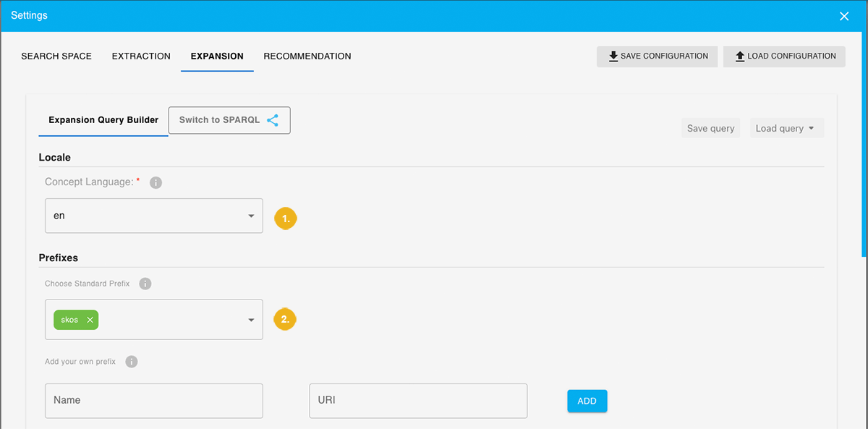The width and height of the screenshot is (868, 429).
Task: Click inside the Name prefix field
Action: click(153, 400)
